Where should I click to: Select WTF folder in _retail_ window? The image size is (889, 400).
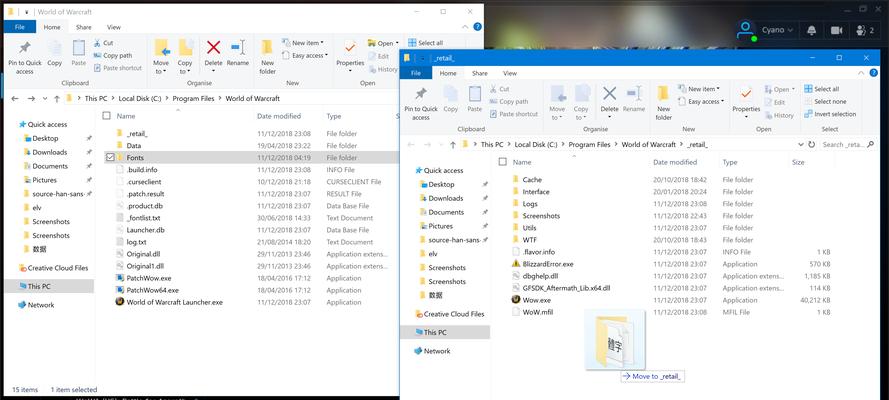point(530,240)
